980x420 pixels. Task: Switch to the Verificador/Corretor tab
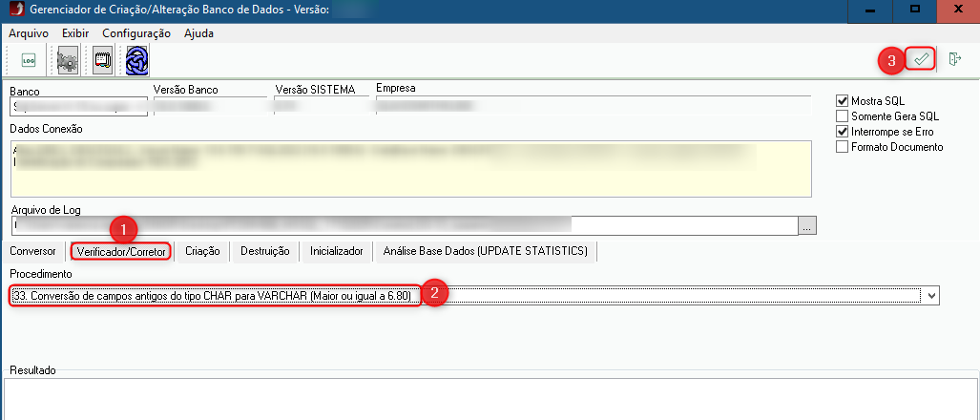(x=121, y=251)
